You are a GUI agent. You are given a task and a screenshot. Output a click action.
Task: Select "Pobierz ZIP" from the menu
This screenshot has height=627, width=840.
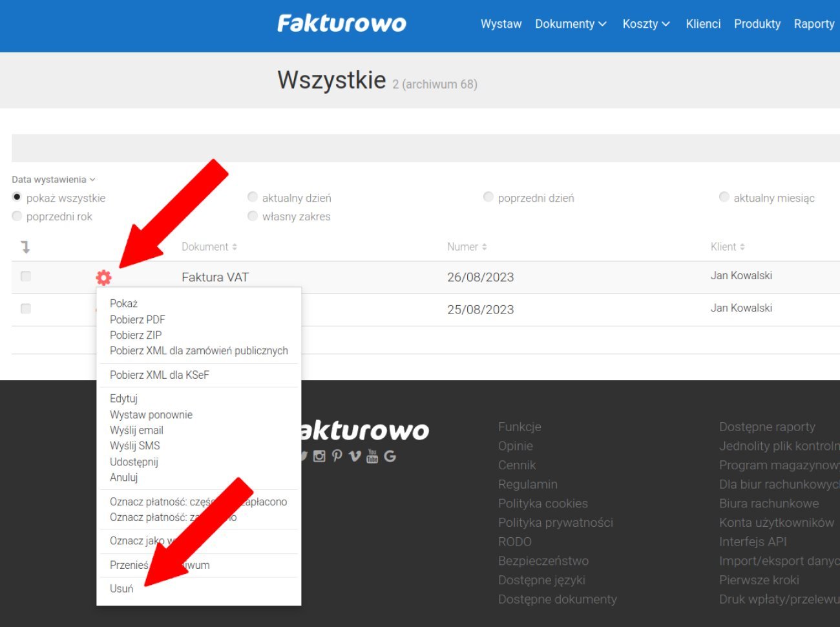[x=136, y=335]
